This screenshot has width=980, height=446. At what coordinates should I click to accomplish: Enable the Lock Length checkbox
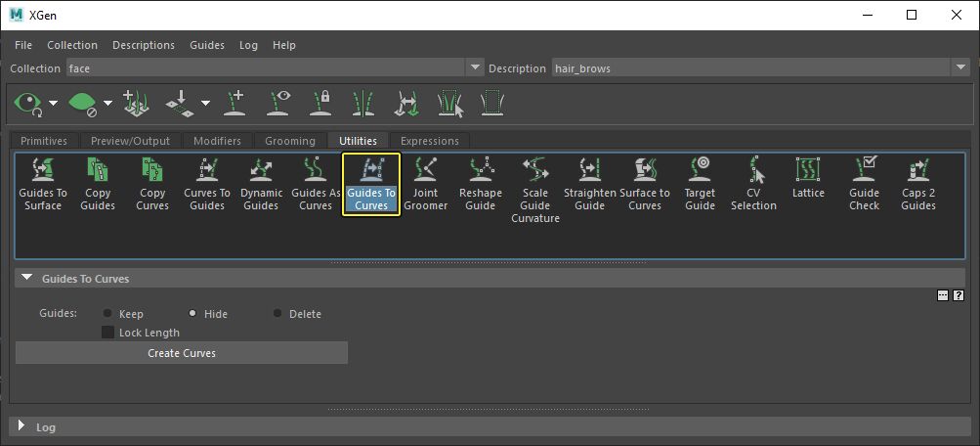(107, 333)
